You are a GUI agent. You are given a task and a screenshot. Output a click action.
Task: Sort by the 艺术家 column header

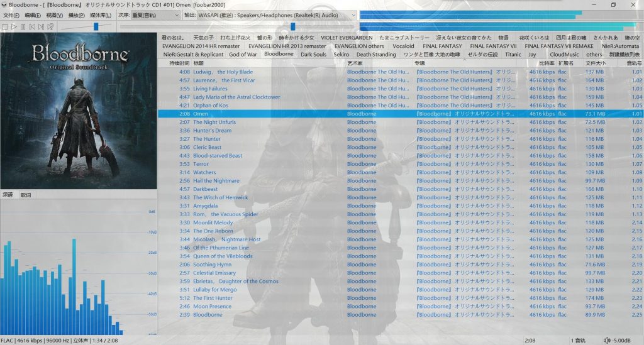click(355, 63)
